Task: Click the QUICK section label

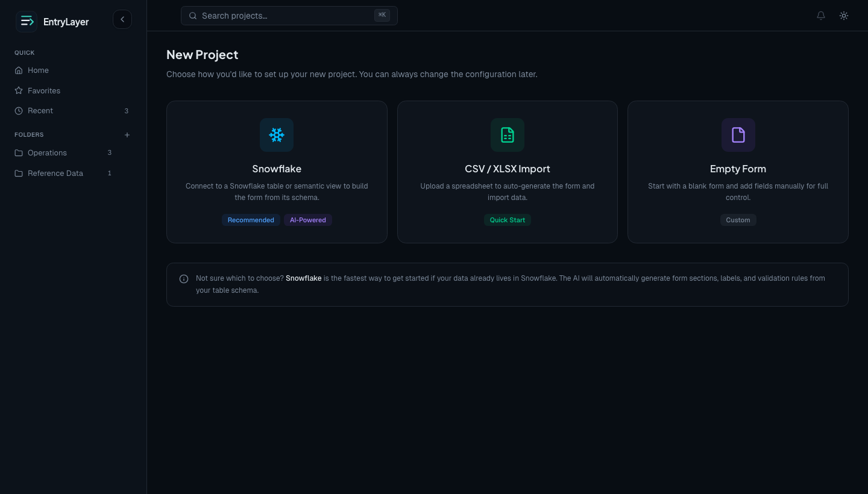Action: click(x=25, y=53)
